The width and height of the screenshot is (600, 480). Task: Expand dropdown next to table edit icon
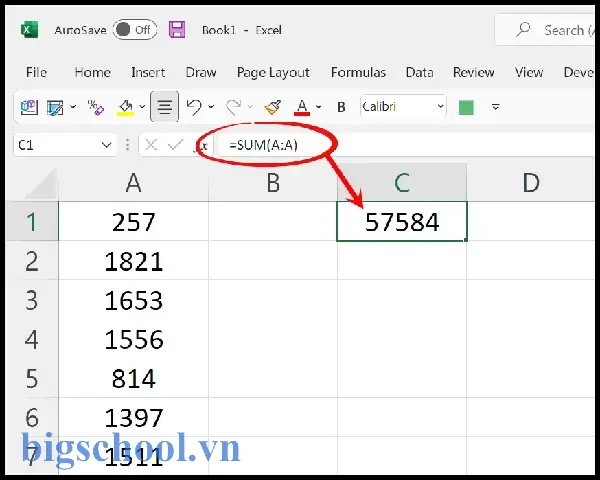73,107
